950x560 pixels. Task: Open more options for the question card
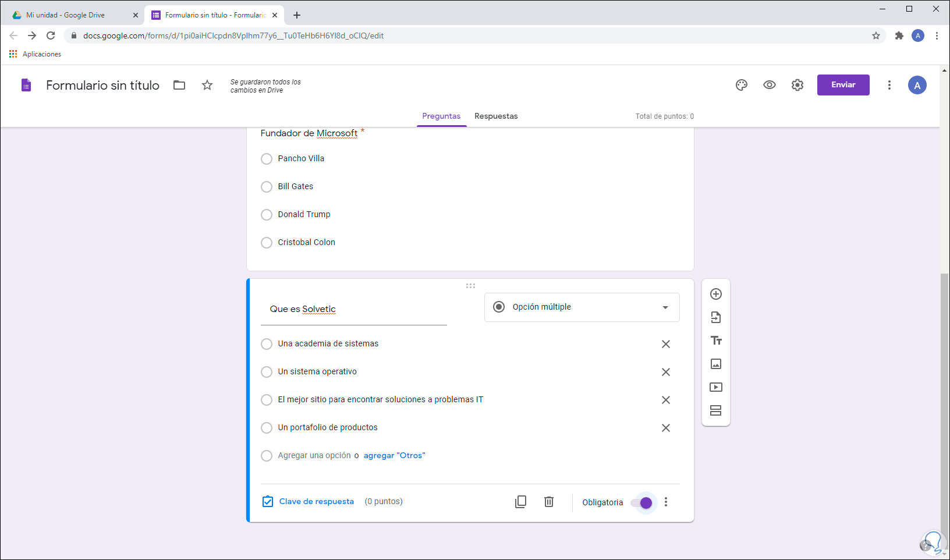666,502
